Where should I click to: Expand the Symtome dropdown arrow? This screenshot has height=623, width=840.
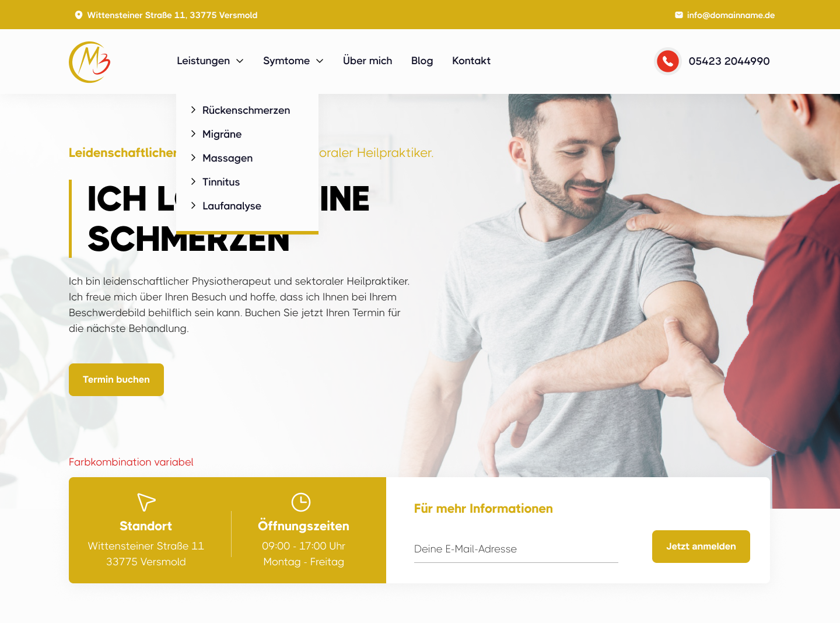[320, 61]
